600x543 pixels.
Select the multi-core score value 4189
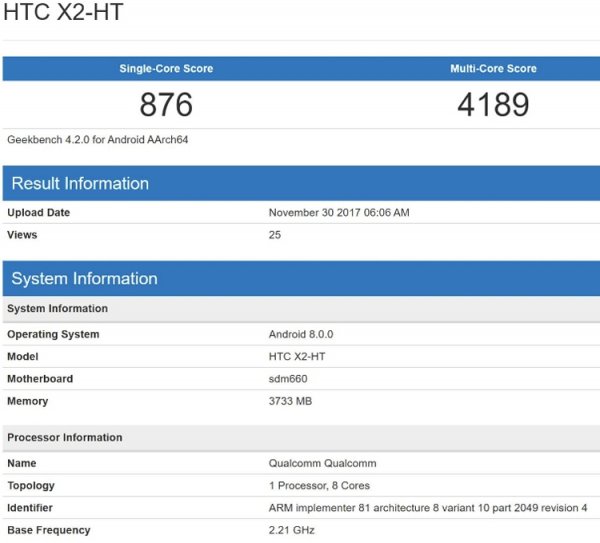tap(493, 105)
